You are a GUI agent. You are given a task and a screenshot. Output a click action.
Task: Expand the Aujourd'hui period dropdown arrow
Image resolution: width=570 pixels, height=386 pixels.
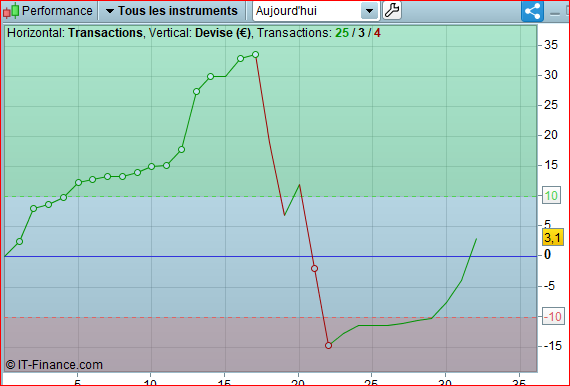point(369,11)
